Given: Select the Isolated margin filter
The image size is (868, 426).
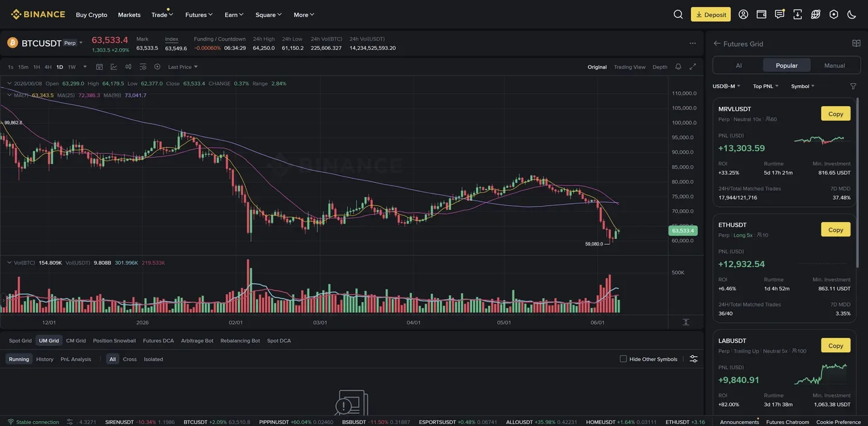Looking at the screenshot, I should tap(153, 359).
